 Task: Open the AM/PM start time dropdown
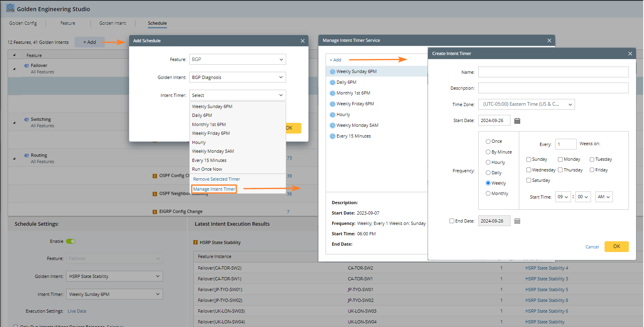click(604, 197)
